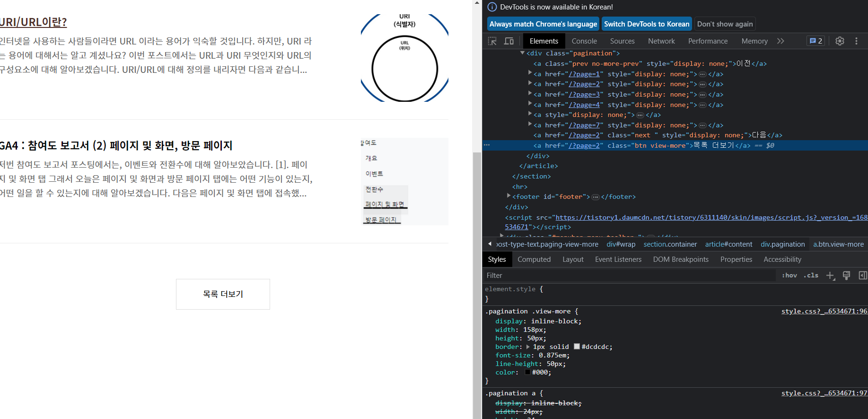Viewport: 868px width, 419px height.
Task: Add new style rule plus icon
Action: click(x=830, y=276)
